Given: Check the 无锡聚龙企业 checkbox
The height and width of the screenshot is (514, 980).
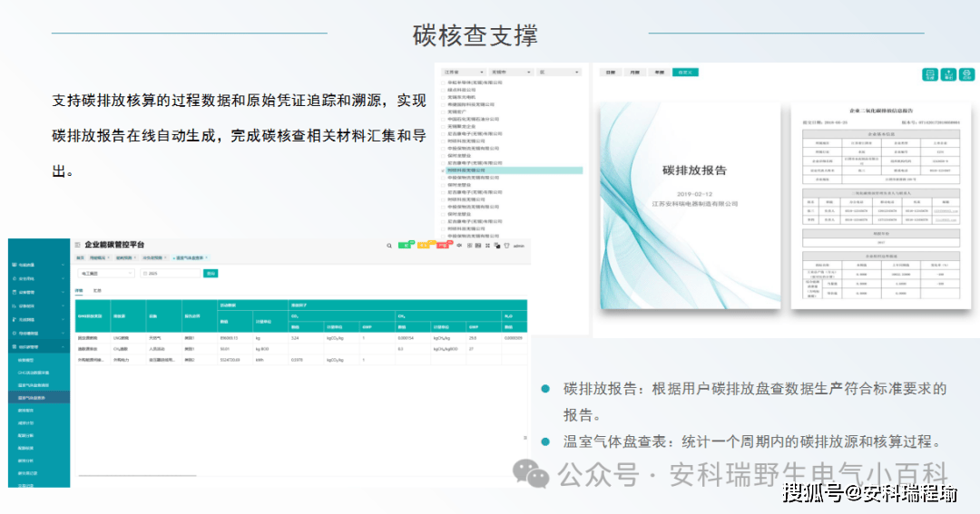Looking at the screenshot, I should [443, 126].
